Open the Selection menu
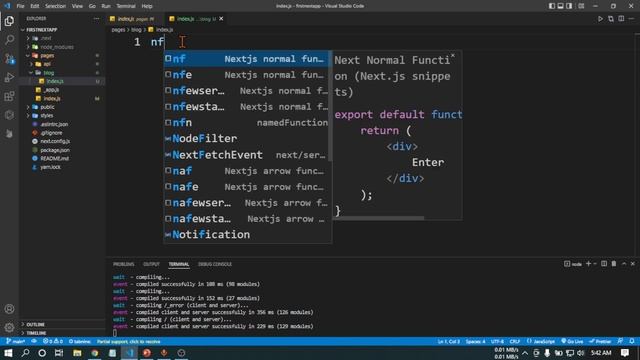This screenshot has height=360, width=640. [56, 6]
